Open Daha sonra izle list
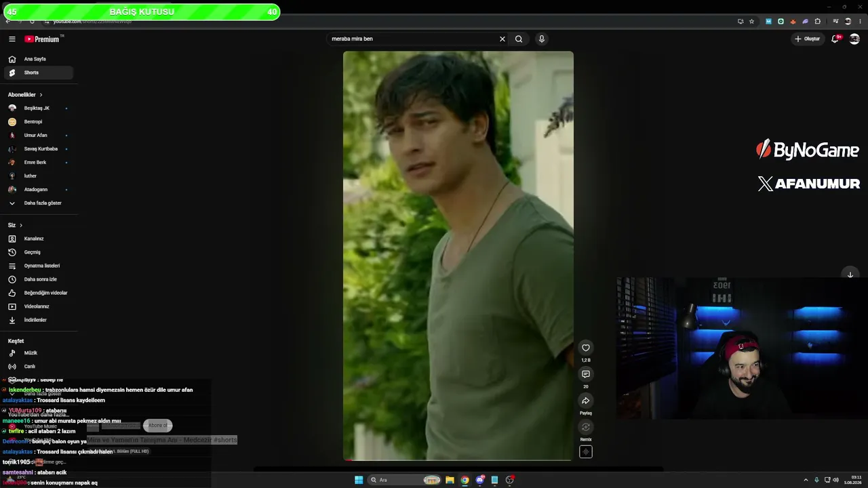The height and width of the screenshot is (488, 868). pos(39,279)
